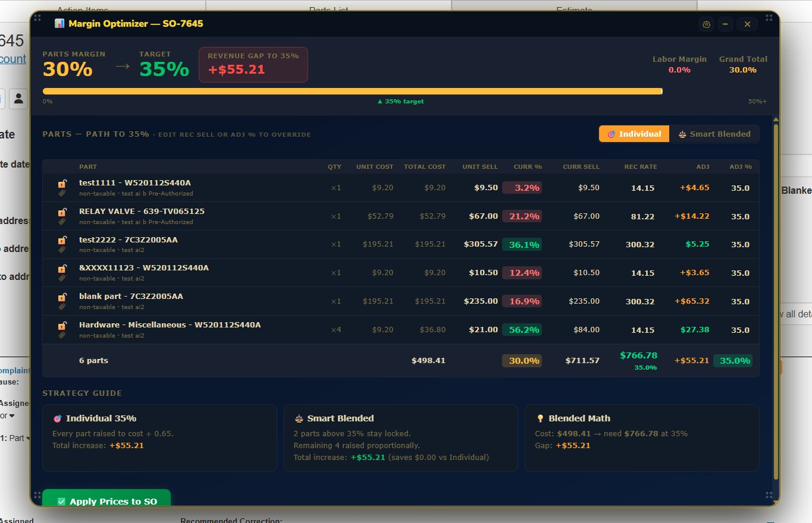The width and height of the screenshot is (812, 523).
Task: Grab the top-right corner grip dots of the dialog
Action: point(770,19)
